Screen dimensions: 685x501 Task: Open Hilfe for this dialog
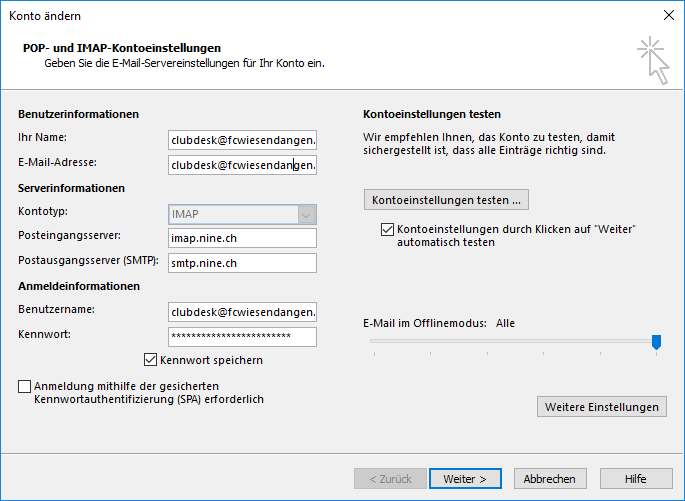tap(635, 479)
